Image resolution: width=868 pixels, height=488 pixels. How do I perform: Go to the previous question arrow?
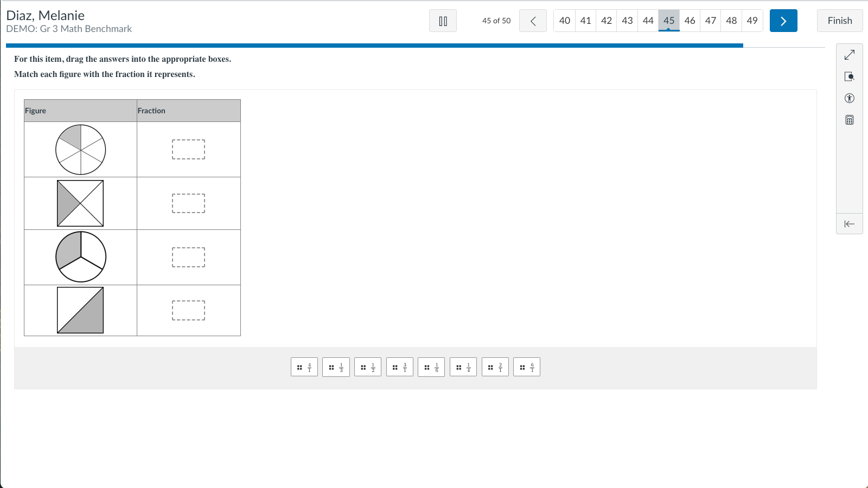[533, 21]
